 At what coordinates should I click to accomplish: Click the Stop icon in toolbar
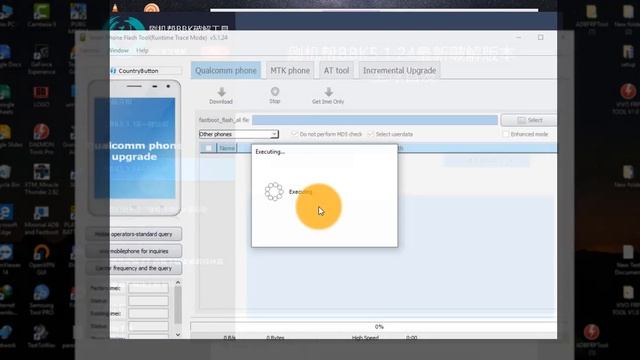[275, 91]
